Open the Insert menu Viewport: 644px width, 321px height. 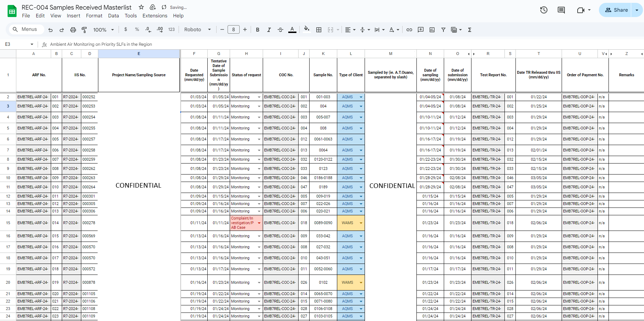[73, 16]
